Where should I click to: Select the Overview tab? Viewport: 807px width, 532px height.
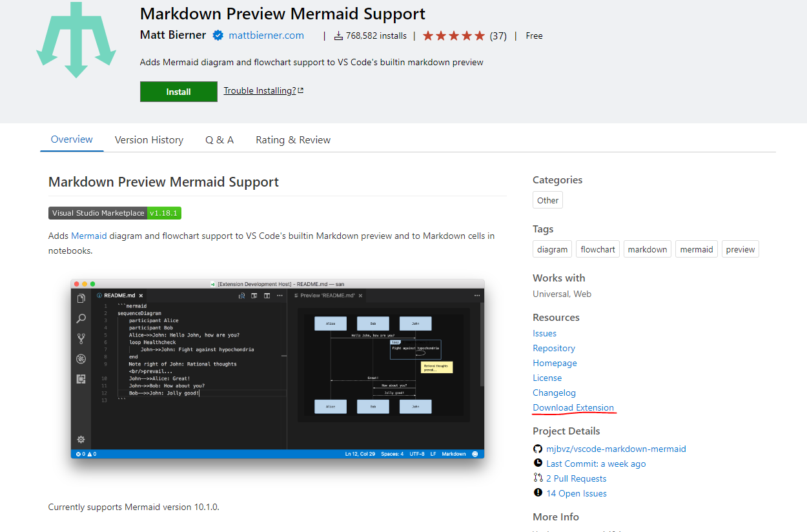tap(72, 139)
